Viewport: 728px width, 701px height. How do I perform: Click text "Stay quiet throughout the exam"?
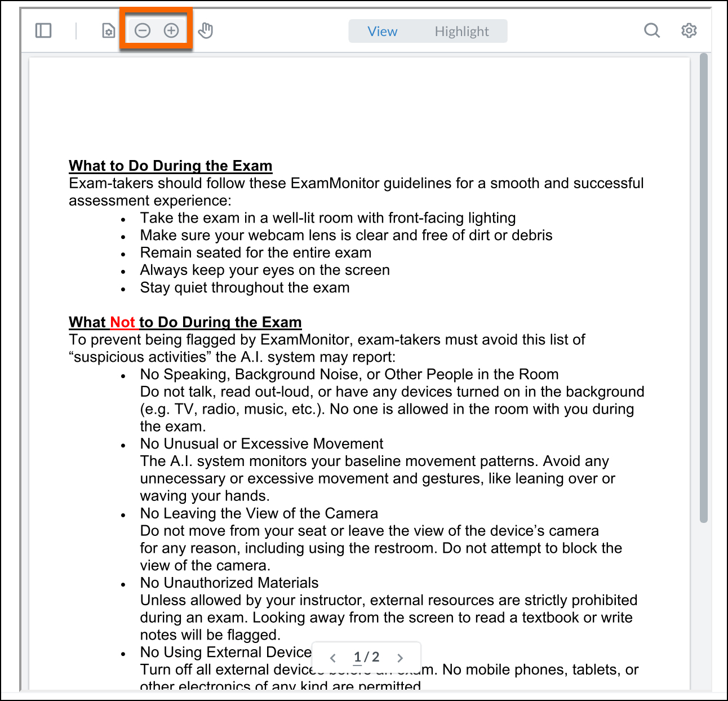[245, 287]
